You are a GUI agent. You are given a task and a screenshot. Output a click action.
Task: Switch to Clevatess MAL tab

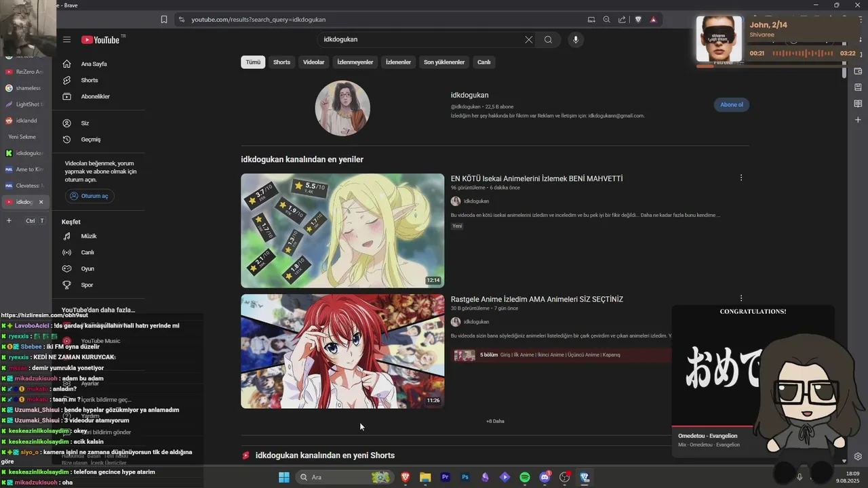(24, 186)
